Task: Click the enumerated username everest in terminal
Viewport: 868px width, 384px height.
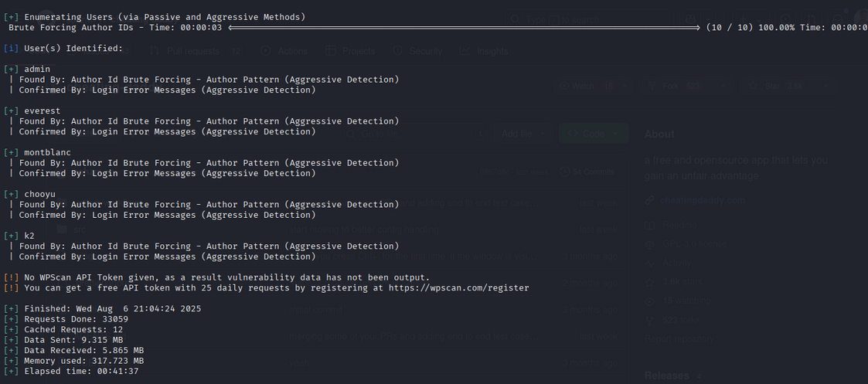Action: click(x=42, y=110)
